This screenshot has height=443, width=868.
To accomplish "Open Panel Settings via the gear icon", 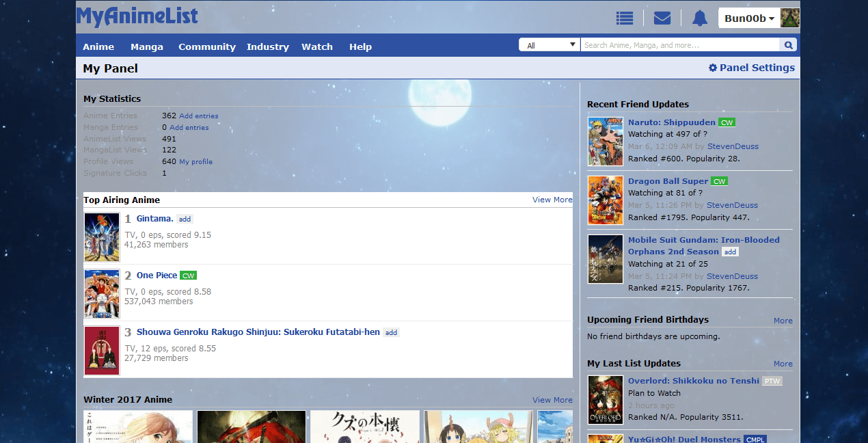I will (713, 68).
